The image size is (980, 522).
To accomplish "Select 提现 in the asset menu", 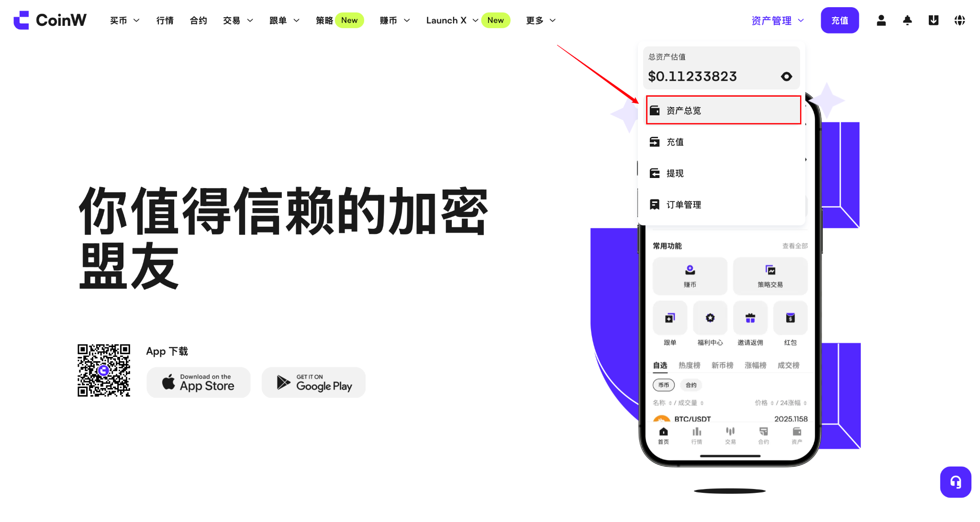I will click(x=722, y=173).
